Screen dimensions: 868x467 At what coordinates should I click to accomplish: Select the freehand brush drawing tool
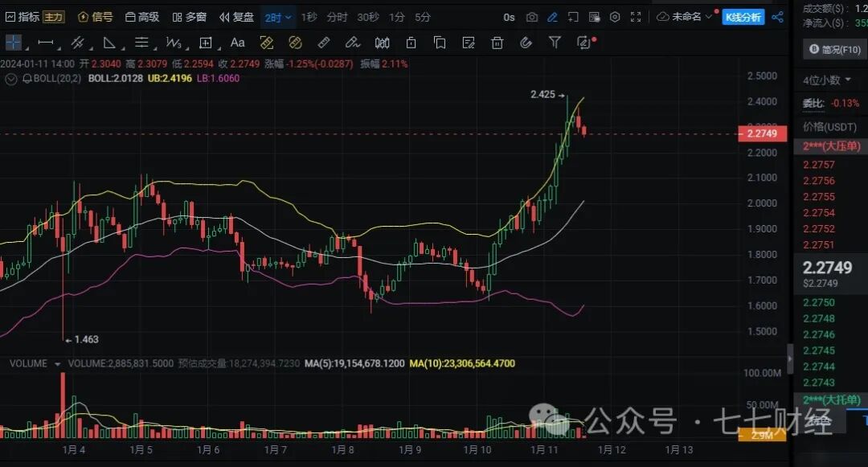pos(353,43)
